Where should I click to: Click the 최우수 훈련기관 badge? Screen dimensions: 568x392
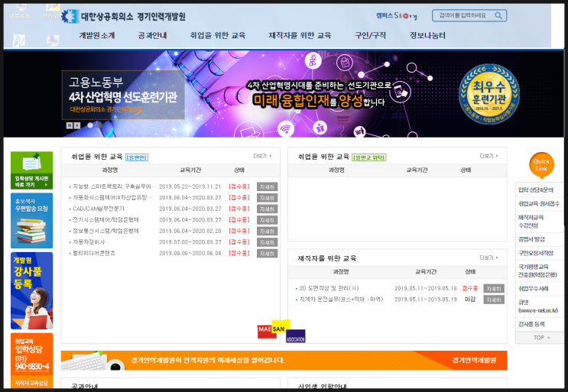click(489, 94)
